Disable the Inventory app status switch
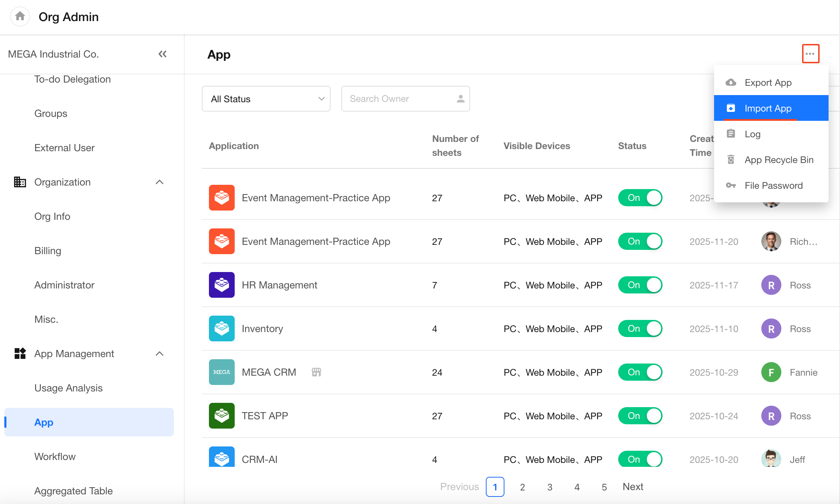 click(640, 328)
